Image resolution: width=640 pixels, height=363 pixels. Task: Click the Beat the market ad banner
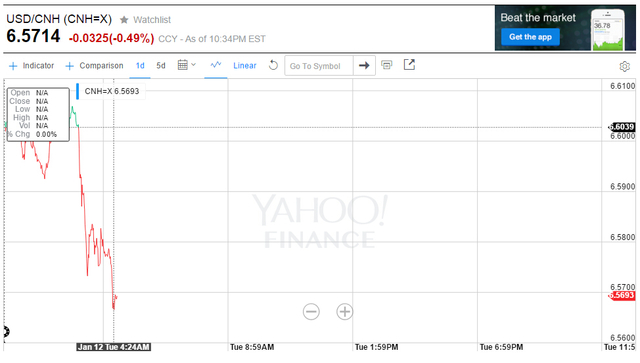tap(565, 28)
